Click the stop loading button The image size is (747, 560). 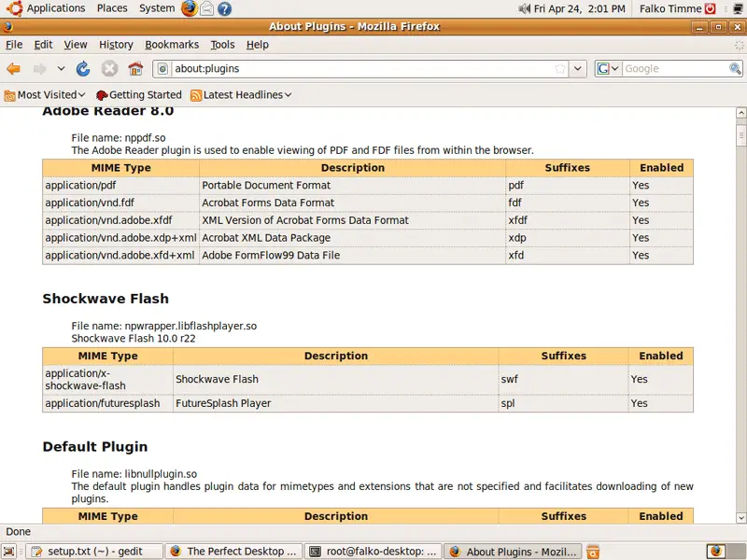coord(109,69)
